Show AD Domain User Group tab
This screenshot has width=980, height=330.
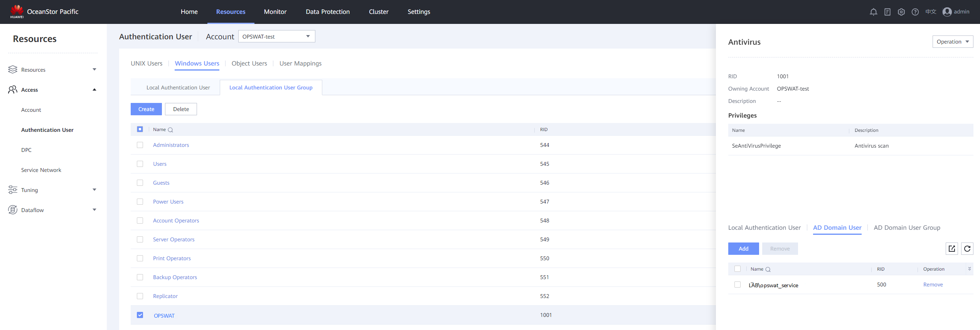click(x=907, y=227)
